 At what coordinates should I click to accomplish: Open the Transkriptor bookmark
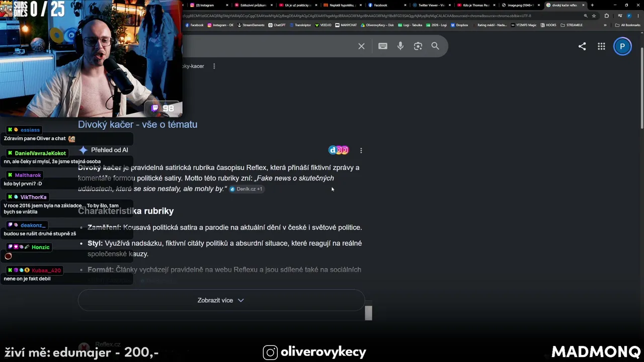(301, 25)
